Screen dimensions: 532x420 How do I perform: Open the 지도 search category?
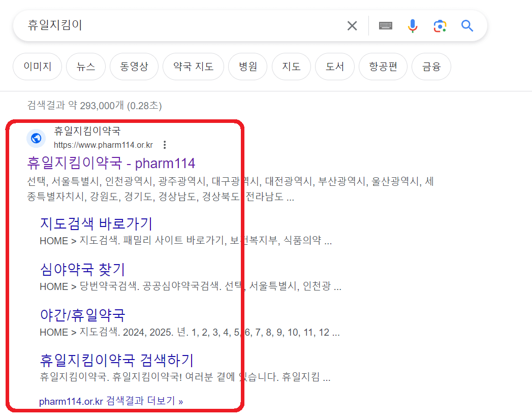click(x=291, y=67)
